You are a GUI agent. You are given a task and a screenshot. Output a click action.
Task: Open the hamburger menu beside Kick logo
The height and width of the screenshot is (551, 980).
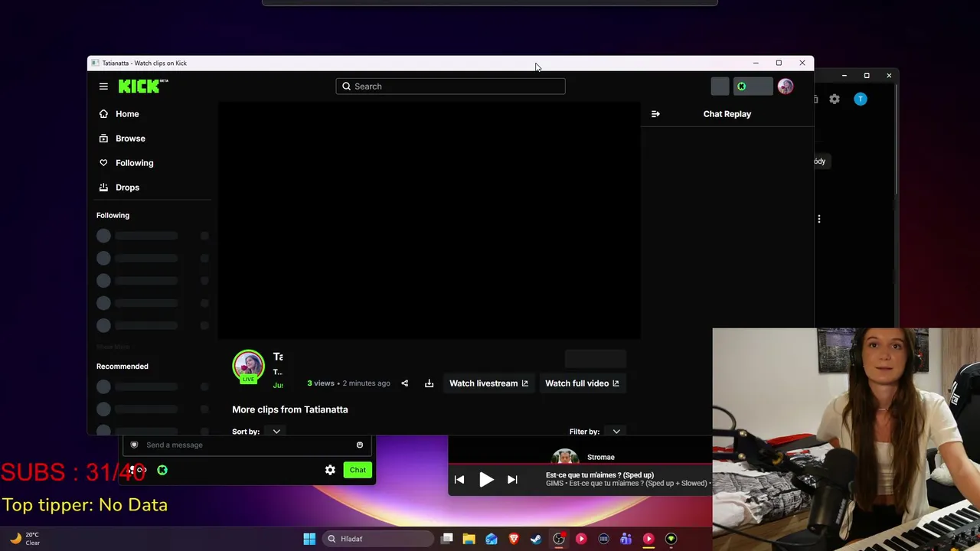click(103, 86)
